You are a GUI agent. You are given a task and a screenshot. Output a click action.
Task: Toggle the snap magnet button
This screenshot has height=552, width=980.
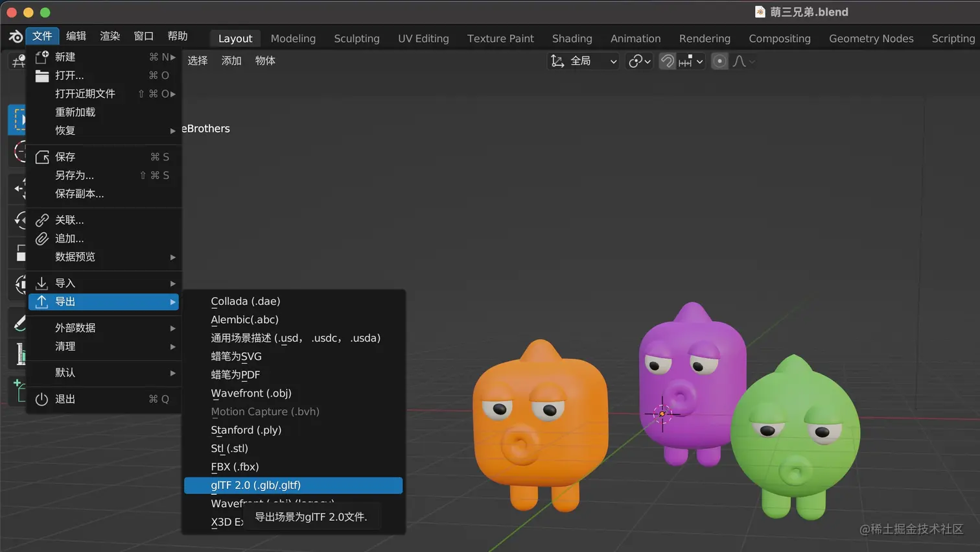pyautogui.click(x=667, y=61)
